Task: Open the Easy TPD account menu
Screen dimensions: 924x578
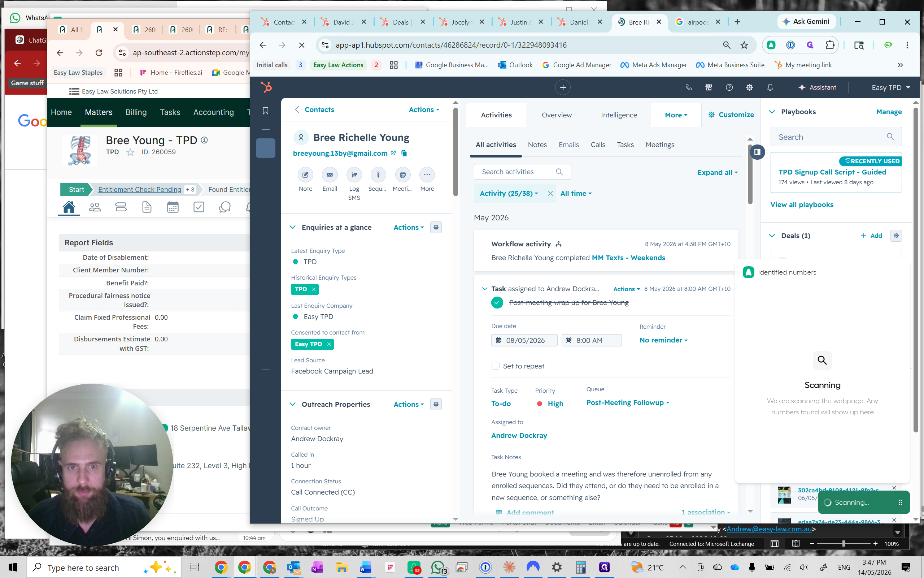Action: (891, 87)
